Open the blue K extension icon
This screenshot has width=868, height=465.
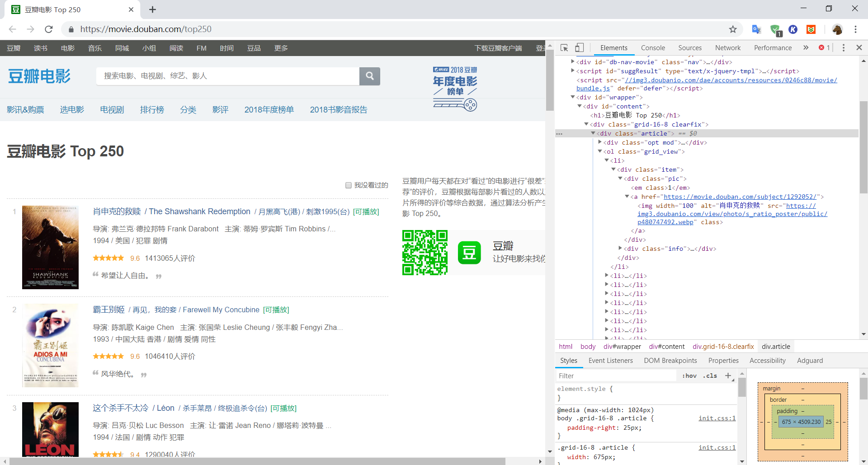pos(793,29)
